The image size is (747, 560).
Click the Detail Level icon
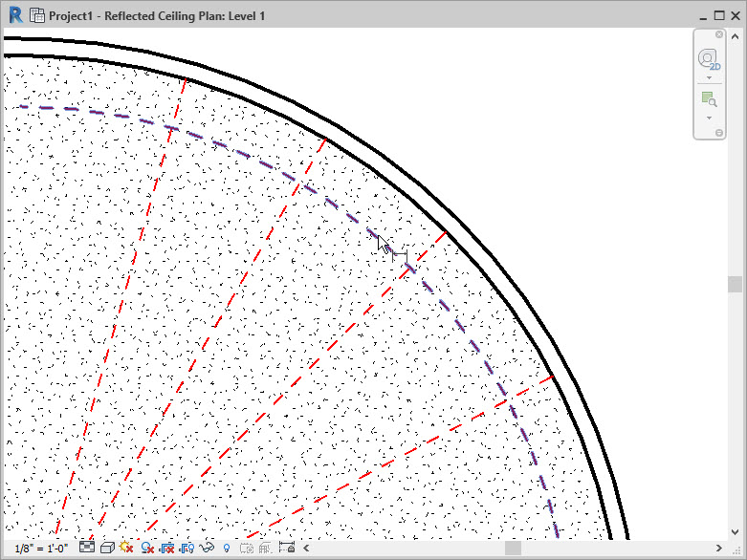click(x=87, y=549)
